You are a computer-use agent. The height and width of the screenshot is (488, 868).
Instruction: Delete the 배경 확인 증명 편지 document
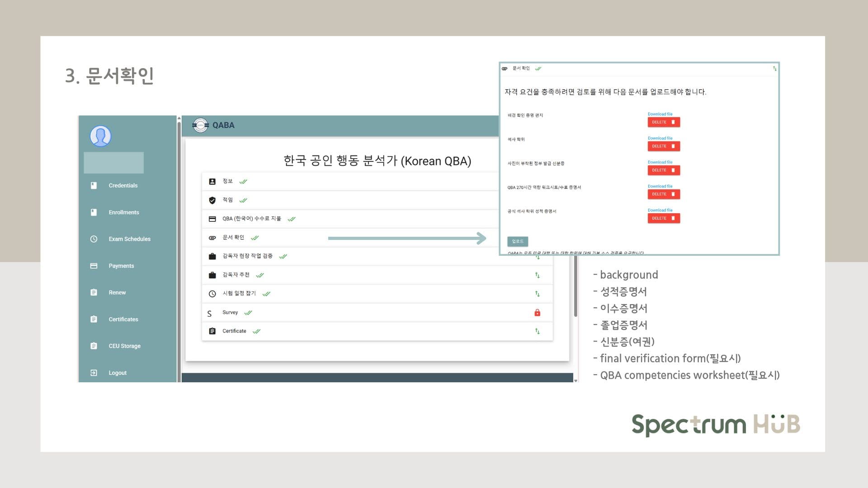664,122
